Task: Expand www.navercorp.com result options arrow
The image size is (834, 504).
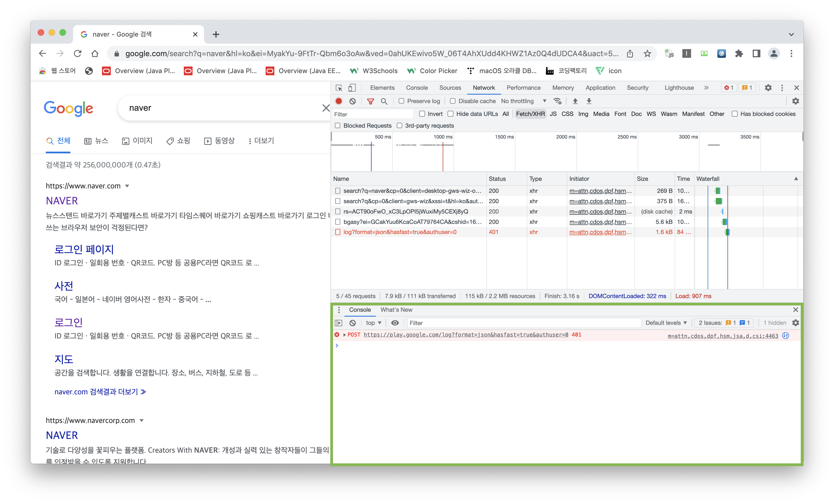Action: coord(142,420)
